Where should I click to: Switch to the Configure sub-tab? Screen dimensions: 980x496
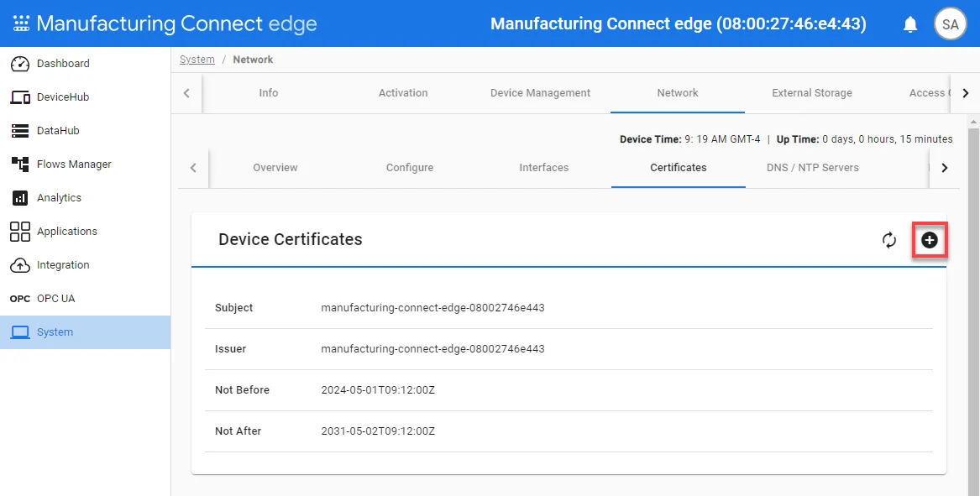click(x=409, y=168)
